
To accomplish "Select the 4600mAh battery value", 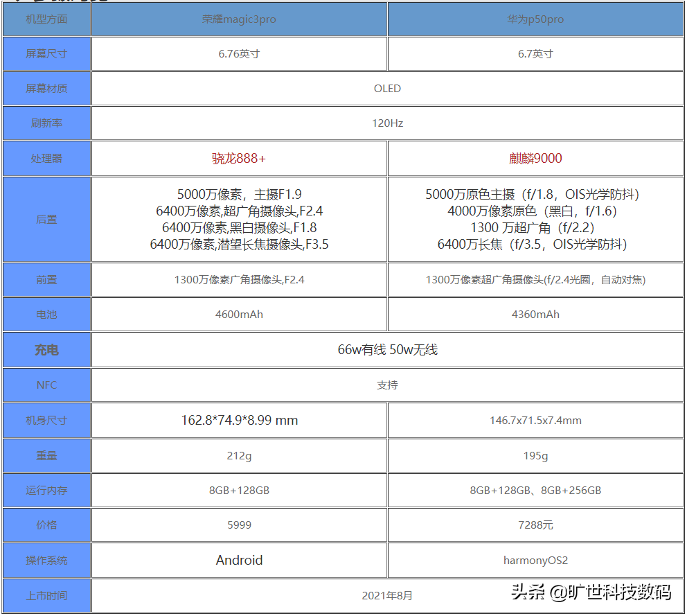I will pyautogui.click(x=239, y=315).
